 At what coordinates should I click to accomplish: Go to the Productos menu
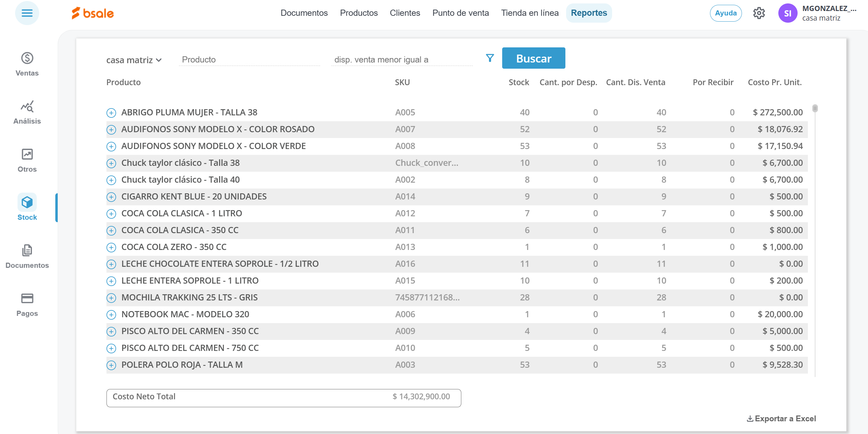coord(359,13)
